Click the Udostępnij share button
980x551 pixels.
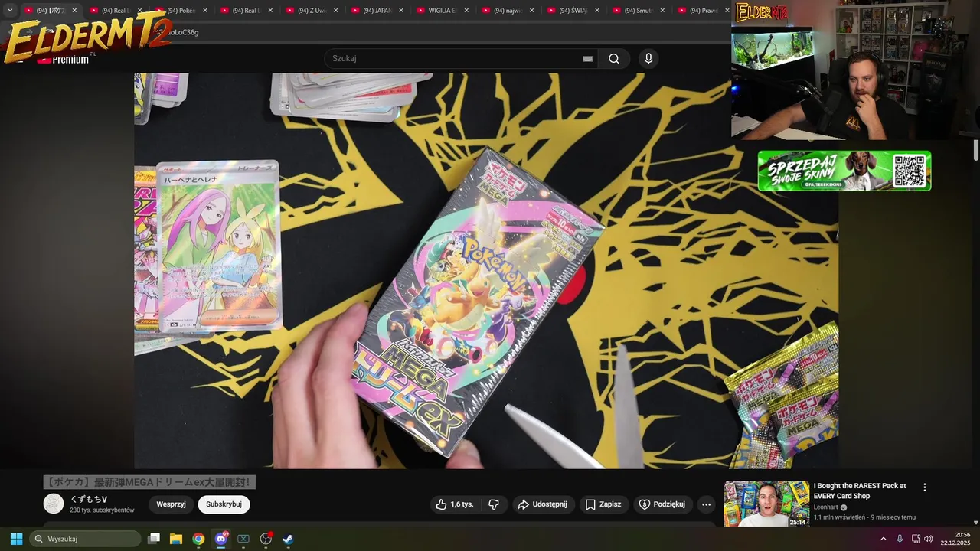click(x=543, y=504)
